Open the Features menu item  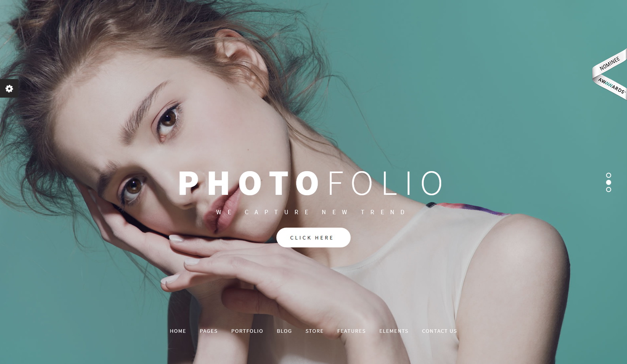(x=351, y=331)
